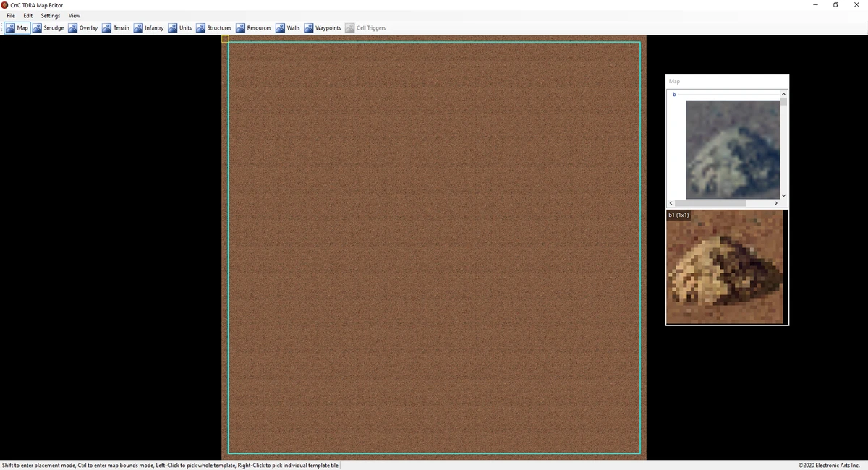Image resolution: width=868 pixels, height=470 pixels.
Task: Click the large b1 (1x1) template preview
Action: point(725,268)
